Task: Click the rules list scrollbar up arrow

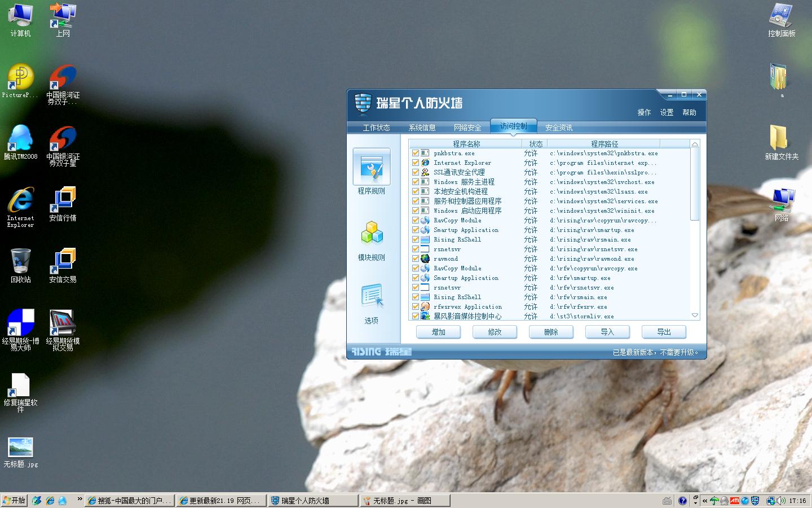Action: coord(695,144)
